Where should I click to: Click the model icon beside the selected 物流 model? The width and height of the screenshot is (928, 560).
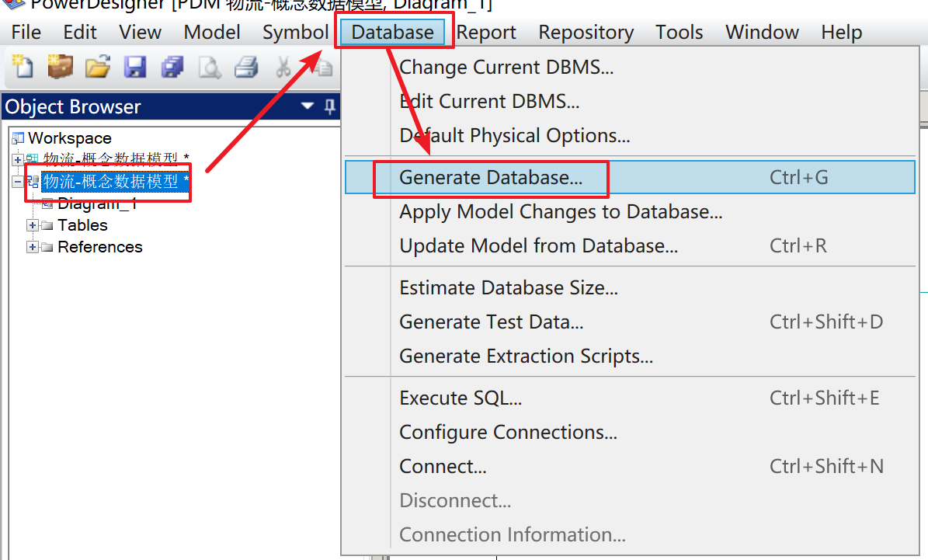[x=33, y=181]
